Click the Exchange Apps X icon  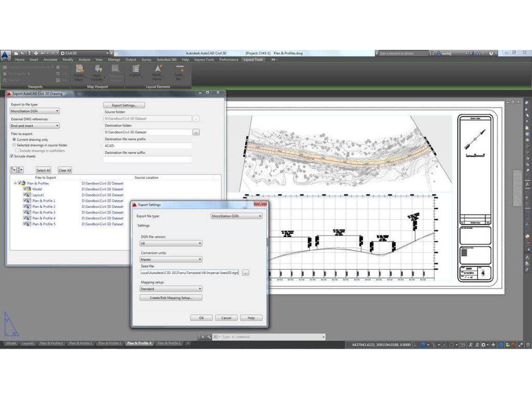(x=472, y=54)
